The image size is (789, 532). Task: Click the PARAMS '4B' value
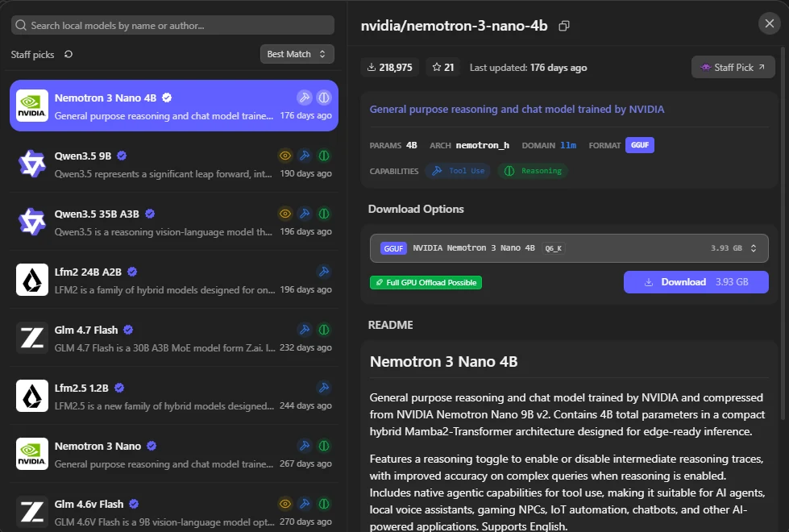[412, 145]
